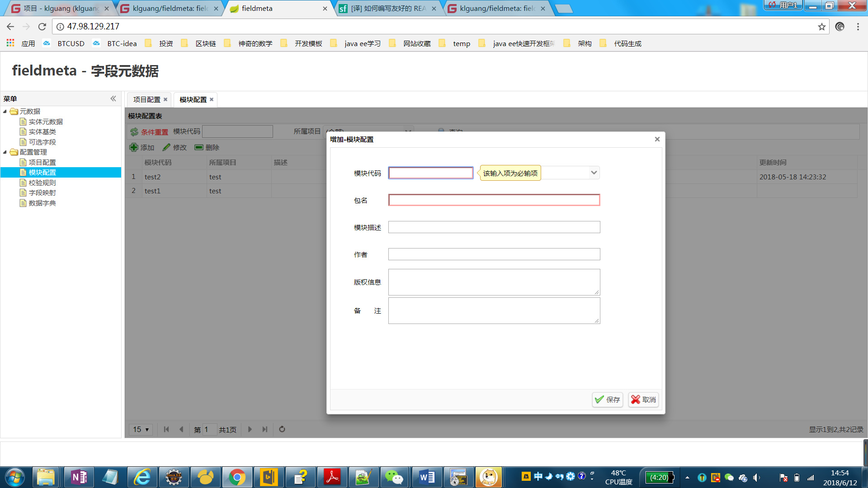
Task: Open the BTCUSD bookmark
Action: coord(64,43)
